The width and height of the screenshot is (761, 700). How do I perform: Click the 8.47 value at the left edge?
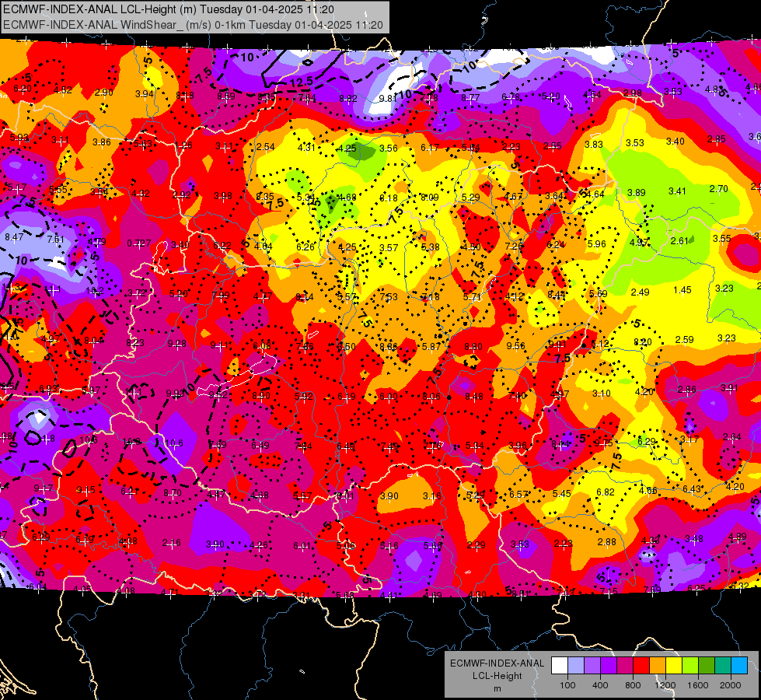pyautogui.click(x=14, y=237)
